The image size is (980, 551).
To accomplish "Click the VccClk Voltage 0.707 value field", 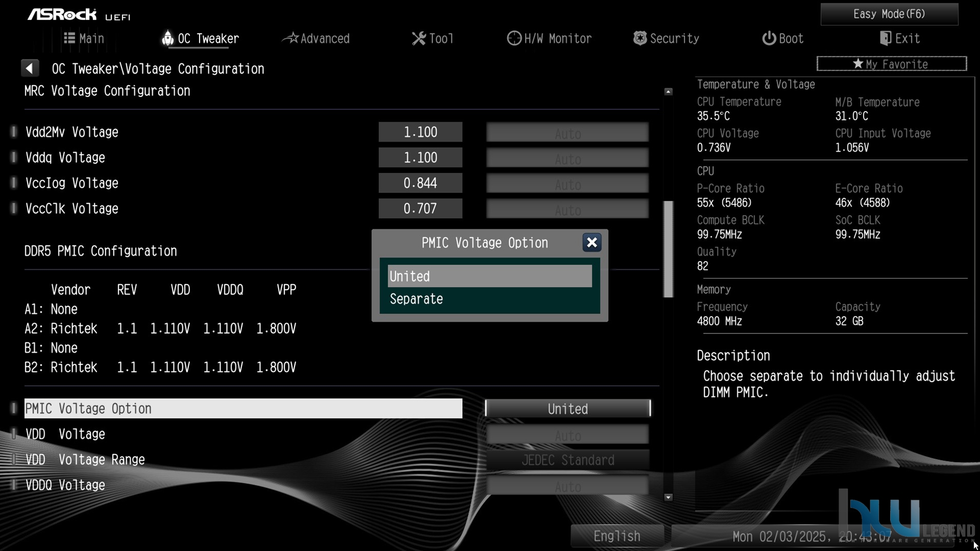I will (420, 209).
